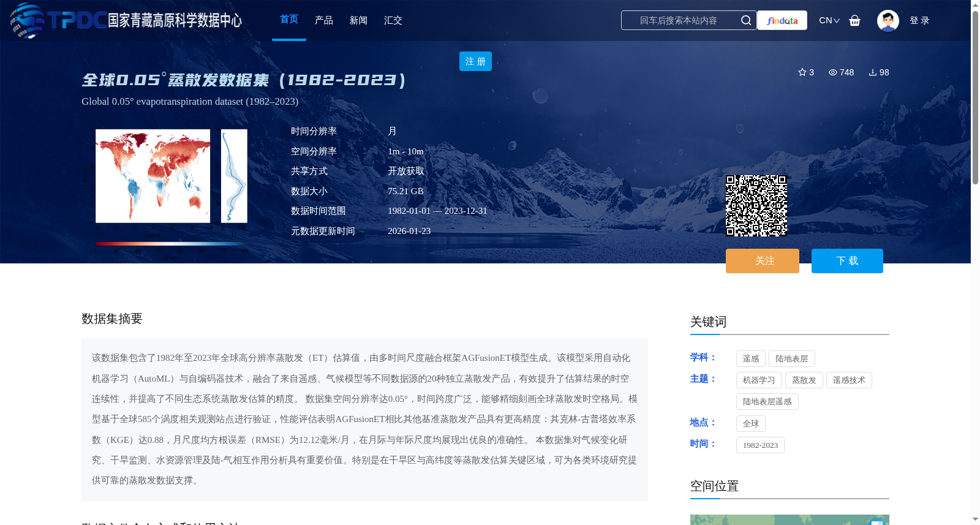Click the 空间位置 section heading
The image size is (980, 525).
pyautogui.click(x=714, y=486)
